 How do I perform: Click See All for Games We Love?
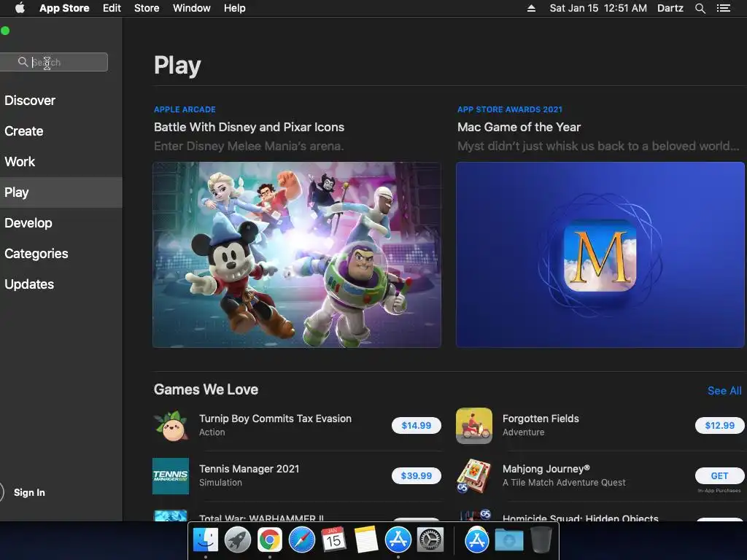pyautogui.click(x=724, y=391)
